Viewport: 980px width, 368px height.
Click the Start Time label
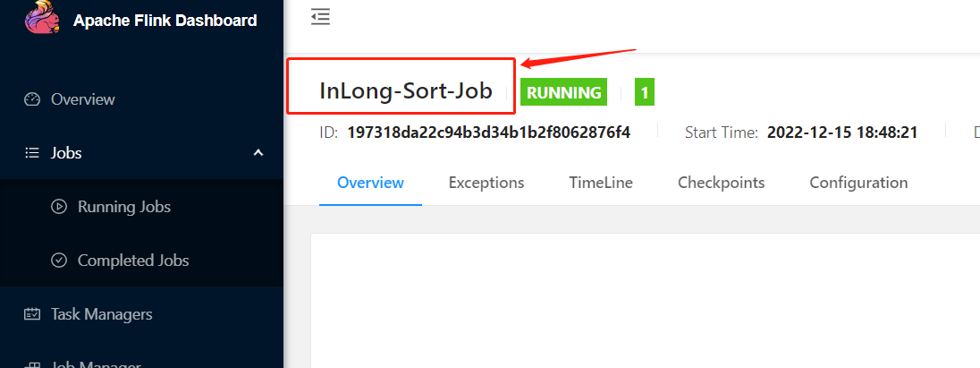tap(722, 132)
